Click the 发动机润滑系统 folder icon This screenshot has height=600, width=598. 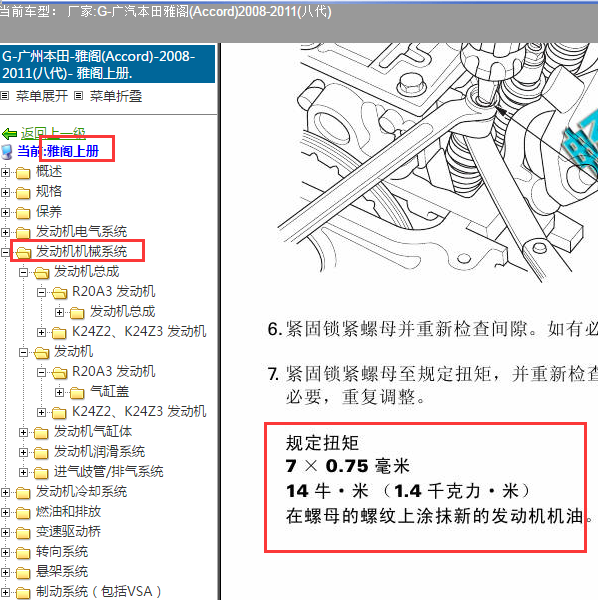pos(41,453)
